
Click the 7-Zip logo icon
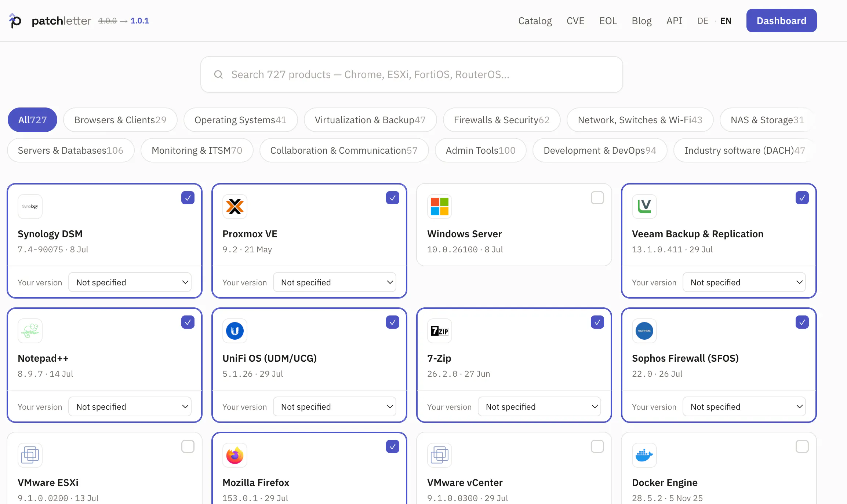[x=440, y=331]
